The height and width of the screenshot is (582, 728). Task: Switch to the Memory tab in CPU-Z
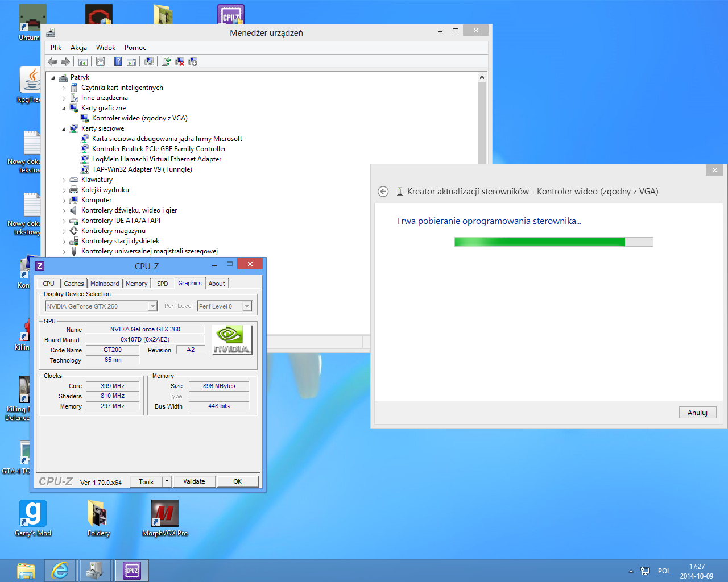[136, 284]
